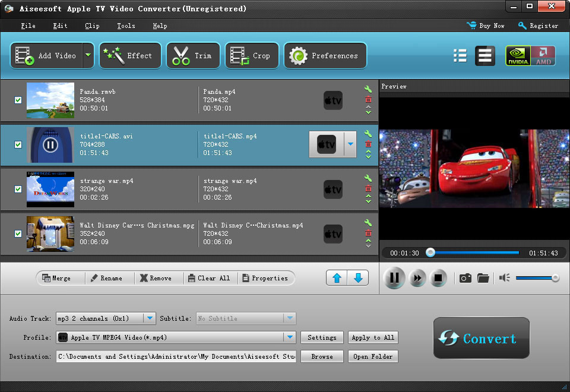Image resolution: width=570 pixels, height=392 pixels.
Task: Click the Convert button
Action: click(482, 338)
